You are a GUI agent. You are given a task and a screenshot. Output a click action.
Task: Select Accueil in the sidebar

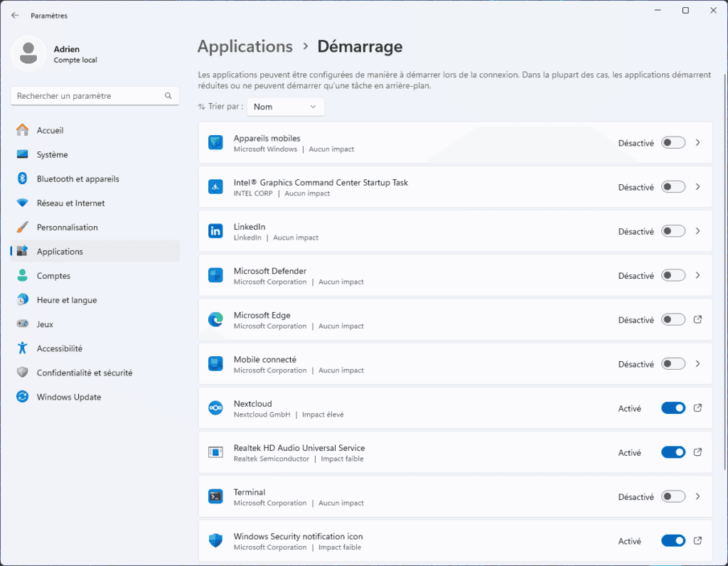click(95, 130)
